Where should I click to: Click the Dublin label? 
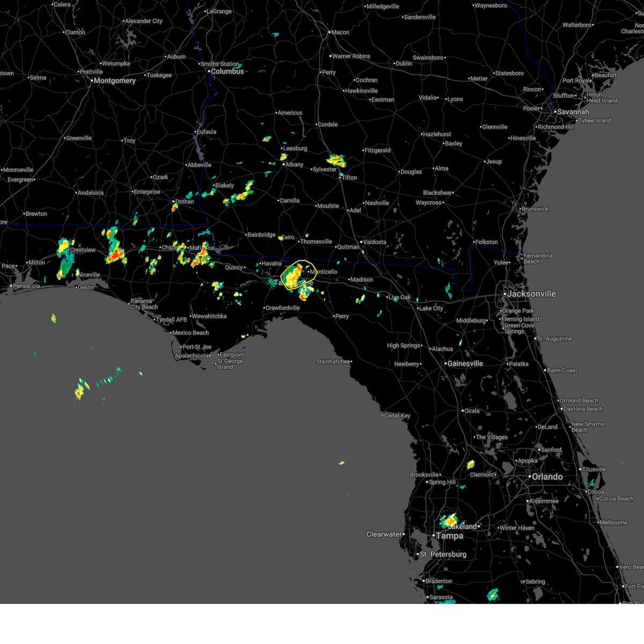404,63
